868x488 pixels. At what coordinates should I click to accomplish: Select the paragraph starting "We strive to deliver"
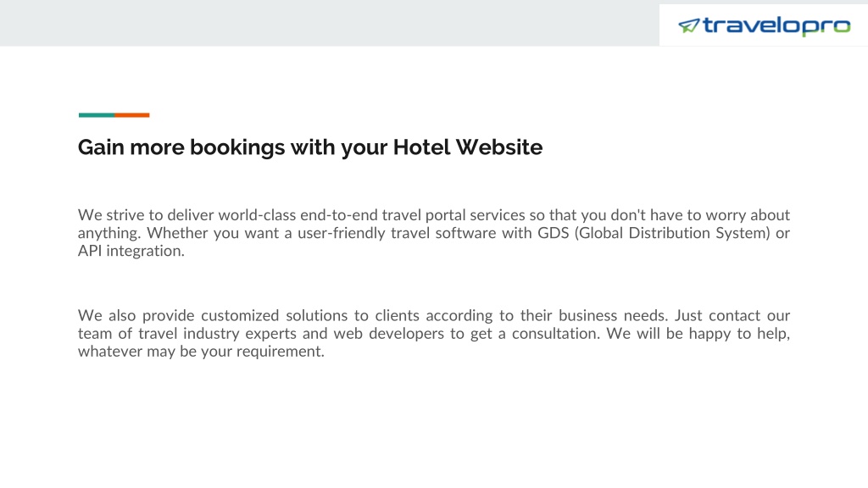434,232
